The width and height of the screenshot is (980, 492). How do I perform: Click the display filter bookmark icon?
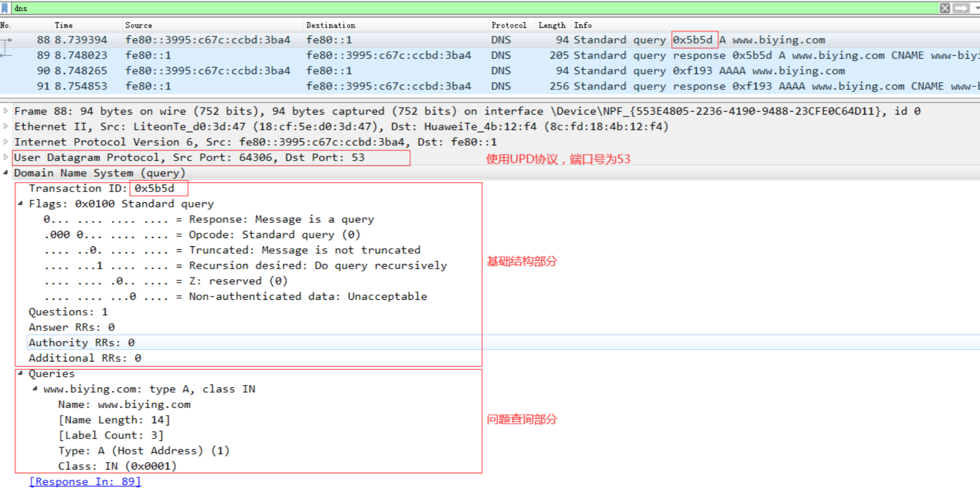[5, 8]
